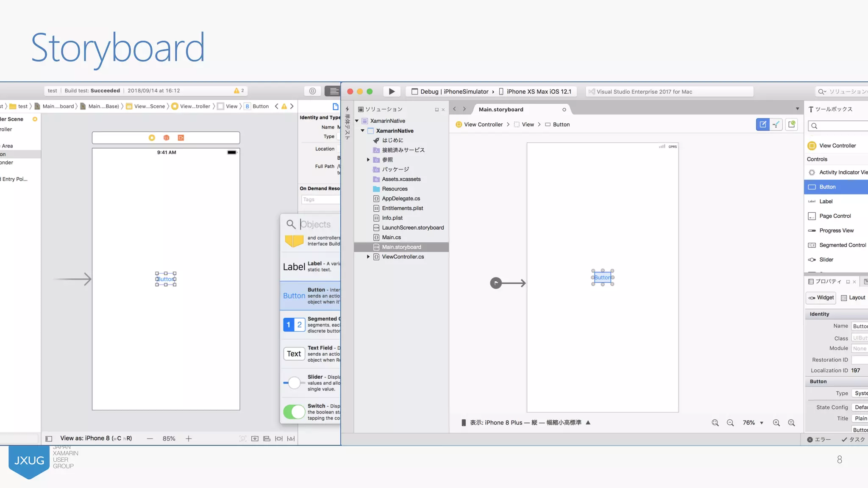This screenshot has width=868, height=488.
Task: Click the Objects library search magnifier icon
Action: coord(291,224)
